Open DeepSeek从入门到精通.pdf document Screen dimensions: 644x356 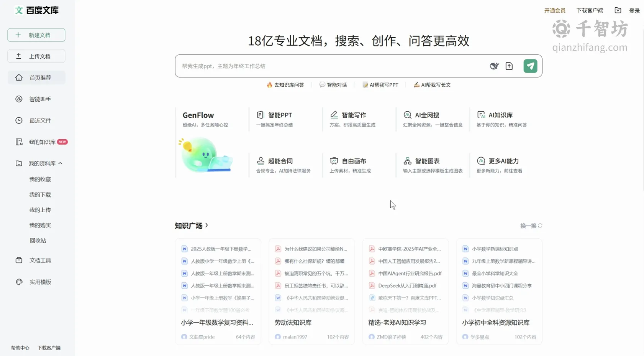coord(407,286)
